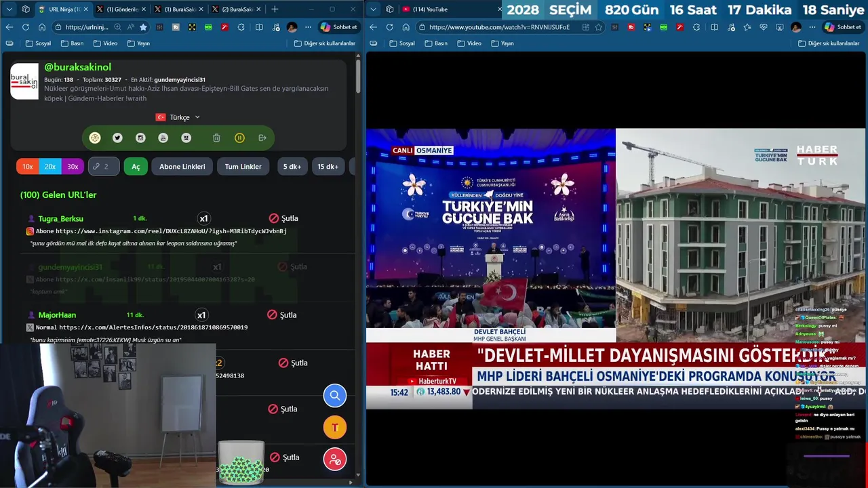Open the AlertesInfos x.com link from MajorHaan
Image resolution: width=868 pixels, height=488 pixels.
tap(153, 327)
